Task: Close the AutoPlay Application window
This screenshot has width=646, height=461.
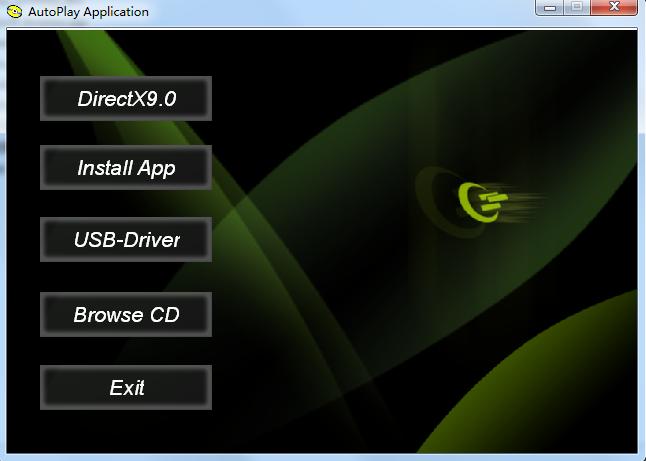Action: pos(614,7)
